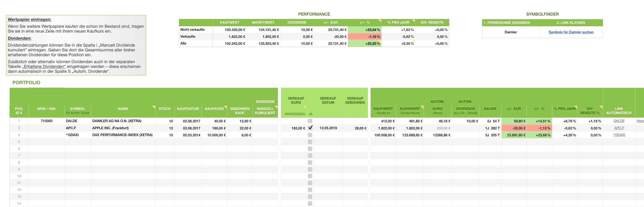Click comment marker on MANUELL KUMULIERT header
This screenshot has width=644, height=207.
coord(276,107)
